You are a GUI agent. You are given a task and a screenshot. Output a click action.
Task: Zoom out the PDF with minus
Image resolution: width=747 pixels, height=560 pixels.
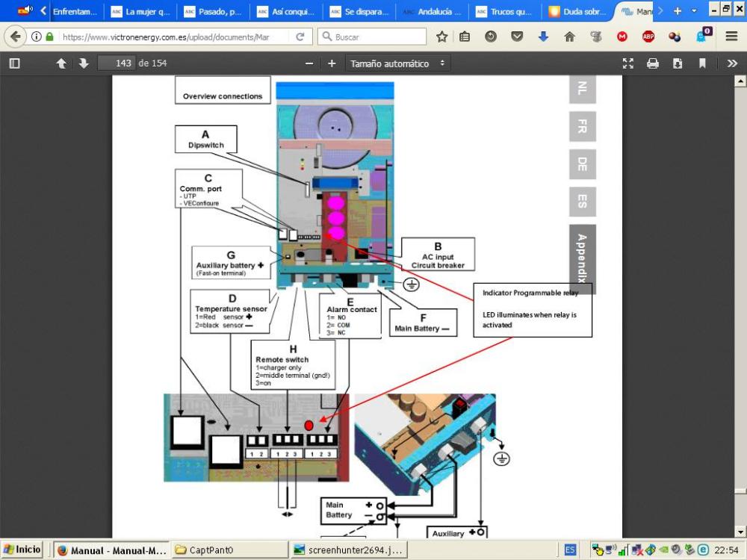309,63
